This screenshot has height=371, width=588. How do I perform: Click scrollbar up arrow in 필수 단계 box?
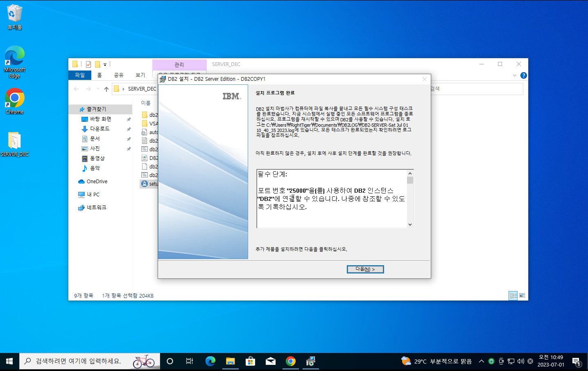[410, 173]
